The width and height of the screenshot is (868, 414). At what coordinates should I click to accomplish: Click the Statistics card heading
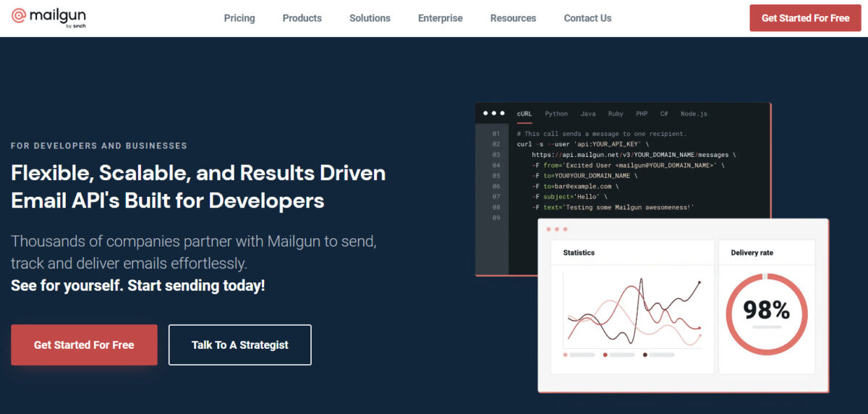click(579, 253)
